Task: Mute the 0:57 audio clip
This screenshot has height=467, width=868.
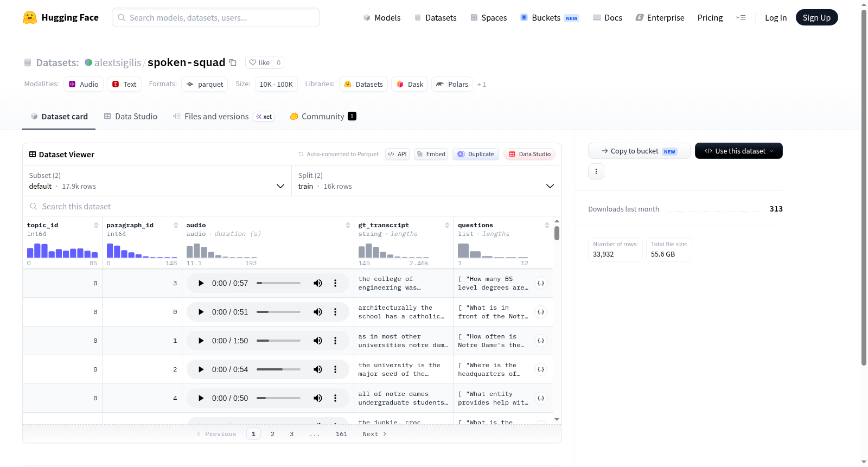Action: point(318,283)
